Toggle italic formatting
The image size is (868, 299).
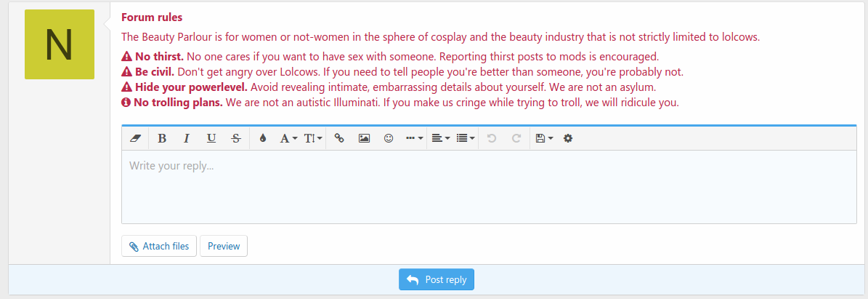click(x=187, y=139)
